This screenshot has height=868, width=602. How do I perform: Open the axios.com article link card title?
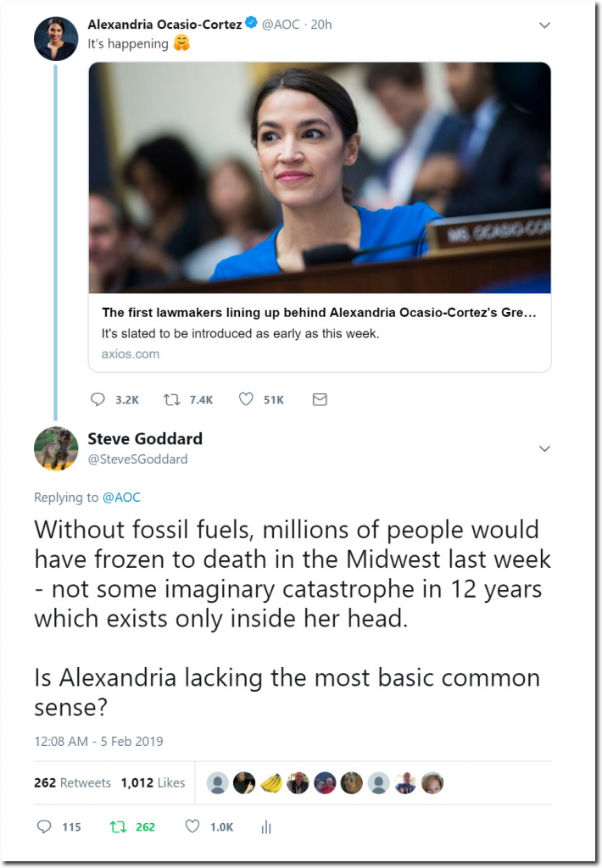pos(319,312)
